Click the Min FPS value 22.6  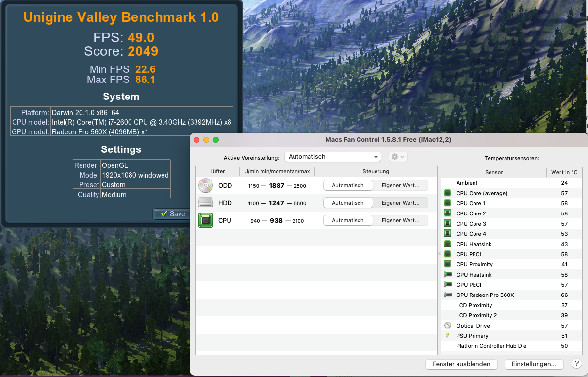tap(146, 69)
